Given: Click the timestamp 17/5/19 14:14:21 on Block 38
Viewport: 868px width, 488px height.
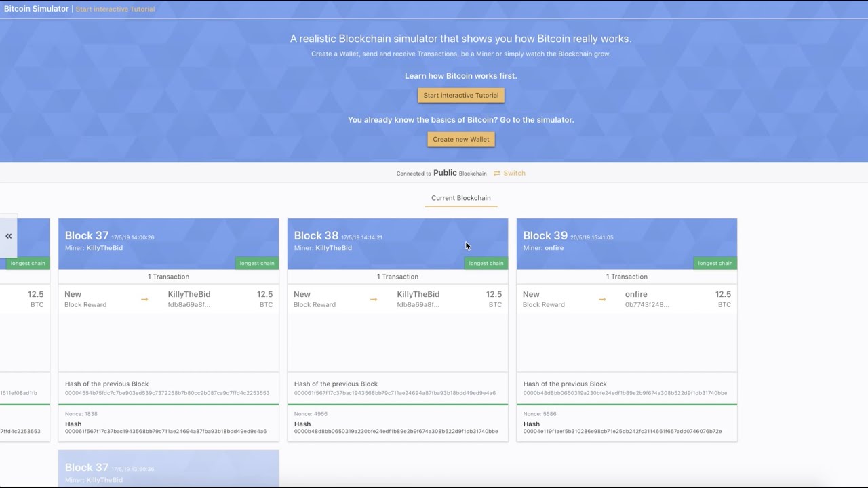Looking at the screenshot, I should [x=361, y=237].
